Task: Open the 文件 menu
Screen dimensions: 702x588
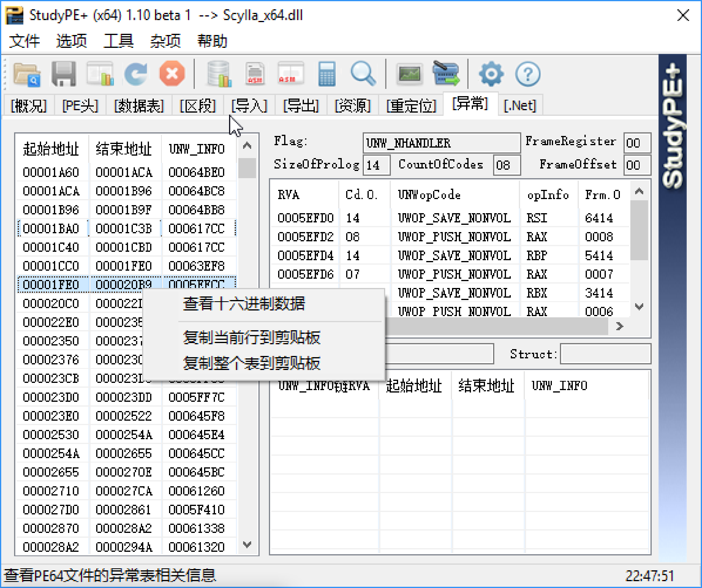Action: (x=25, y=41)
